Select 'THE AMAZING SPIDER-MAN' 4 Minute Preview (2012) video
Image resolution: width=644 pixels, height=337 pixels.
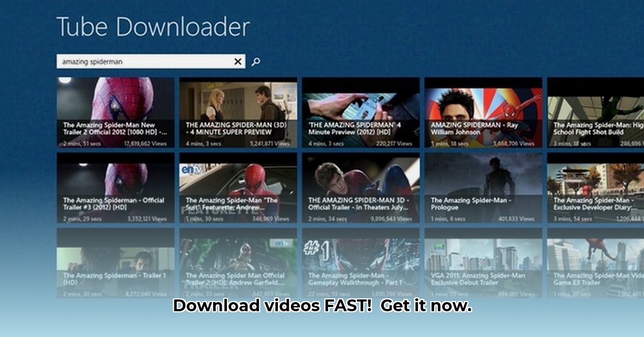360,112
